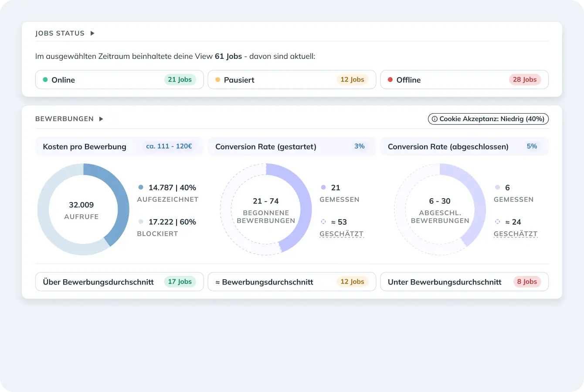Select the Online jobs filter card
The height and width of the screenshot is (392, 584).
point(119,80)
